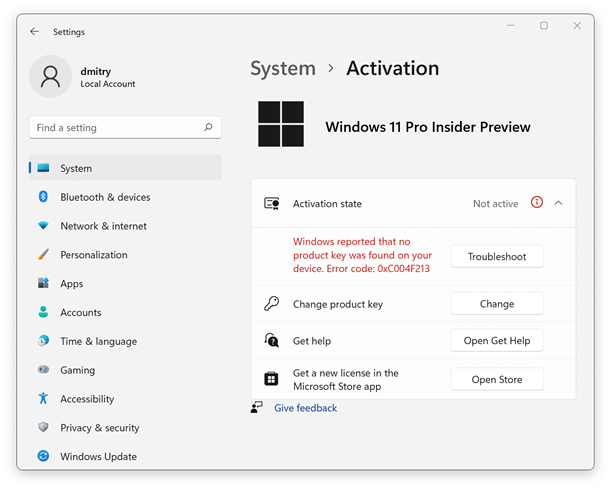Open the Give feedback link
The width and height of the screenshot is (611, 490).
[306, 408]
